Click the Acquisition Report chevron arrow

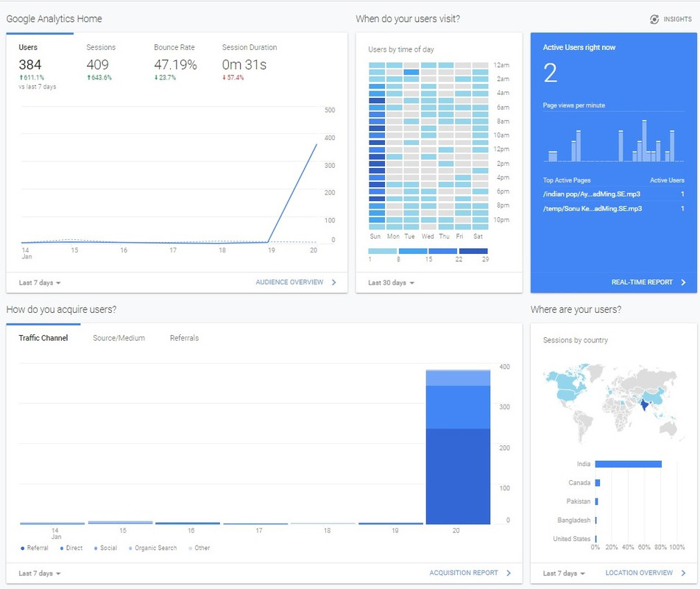point(509,573)
